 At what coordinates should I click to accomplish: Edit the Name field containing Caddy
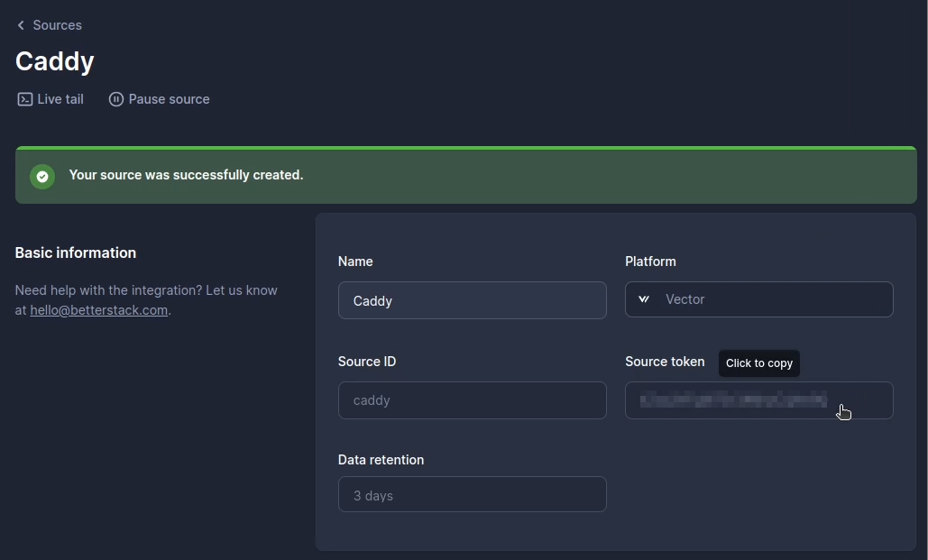click(473, 300)
